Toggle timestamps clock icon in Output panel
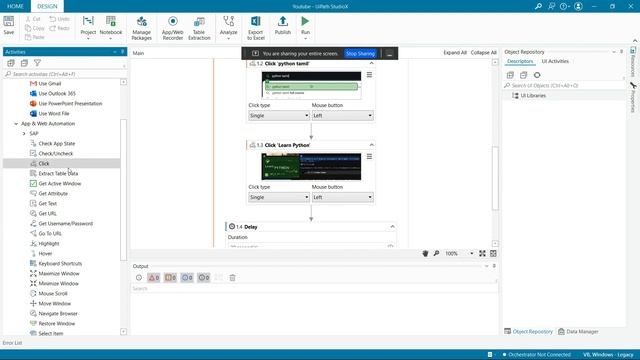Viewport: 640px width, 360px height. pyautogui.click(x=139, y=278)
